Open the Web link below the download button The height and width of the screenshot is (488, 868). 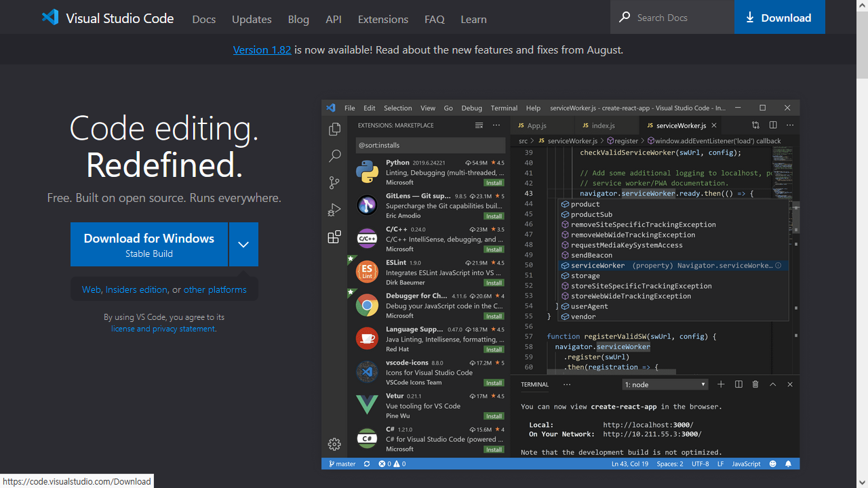92,289
